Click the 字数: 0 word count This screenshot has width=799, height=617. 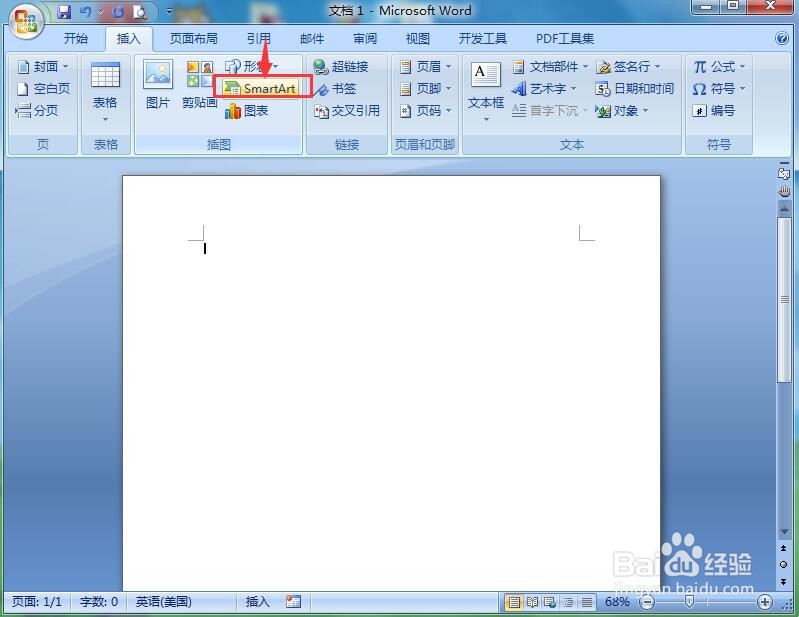click(99, 602)
